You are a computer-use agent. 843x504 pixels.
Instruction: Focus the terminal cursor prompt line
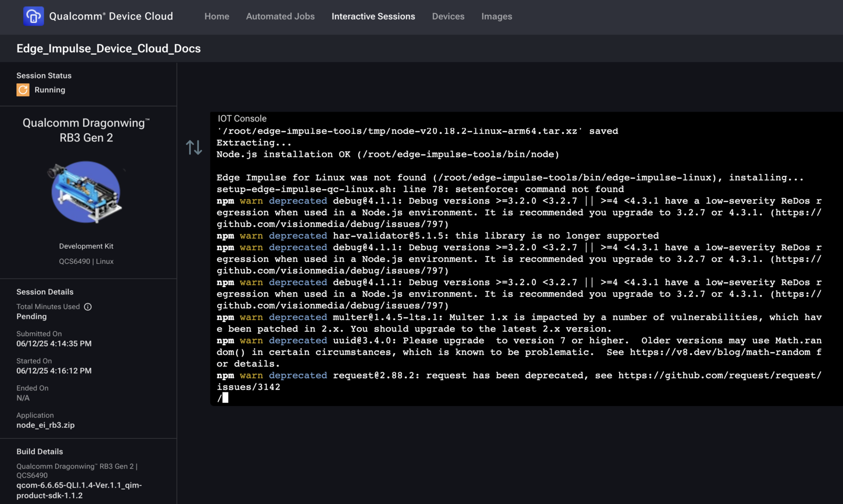click(x=225, y=398)
